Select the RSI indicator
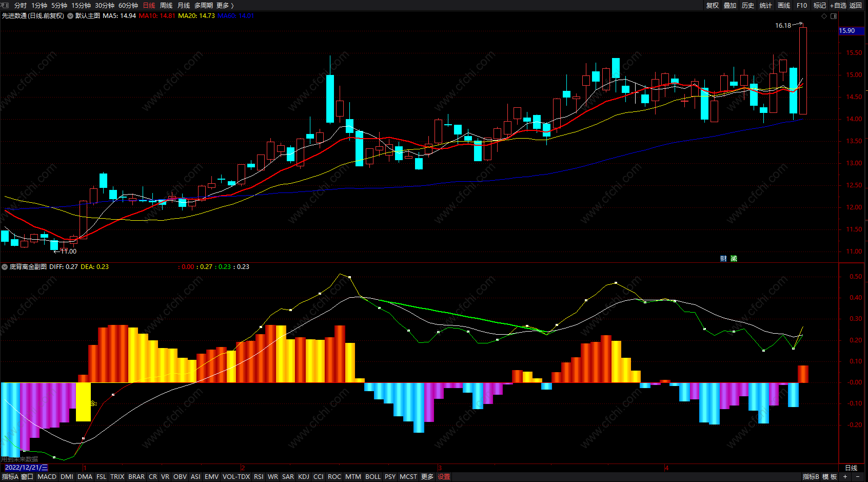Image resolution: width=868 pixels, height=482 pixels. 259,477
